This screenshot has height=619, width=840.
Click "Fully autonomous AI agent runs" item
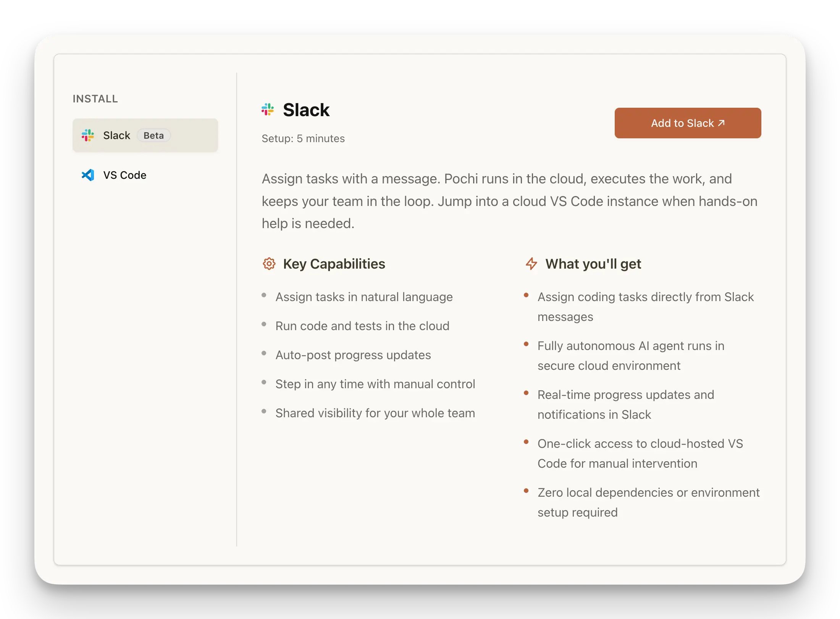tap(631, 356)
